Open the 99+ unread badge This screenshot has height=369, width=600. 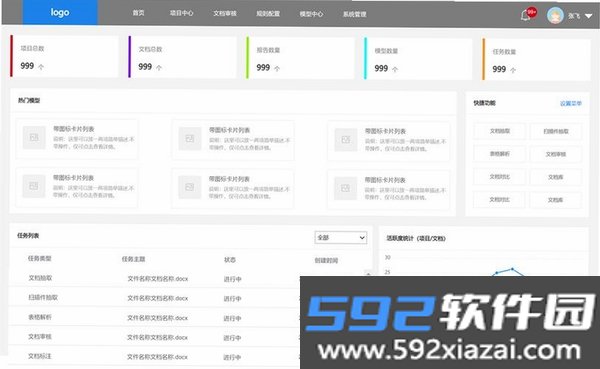[532, 12]
